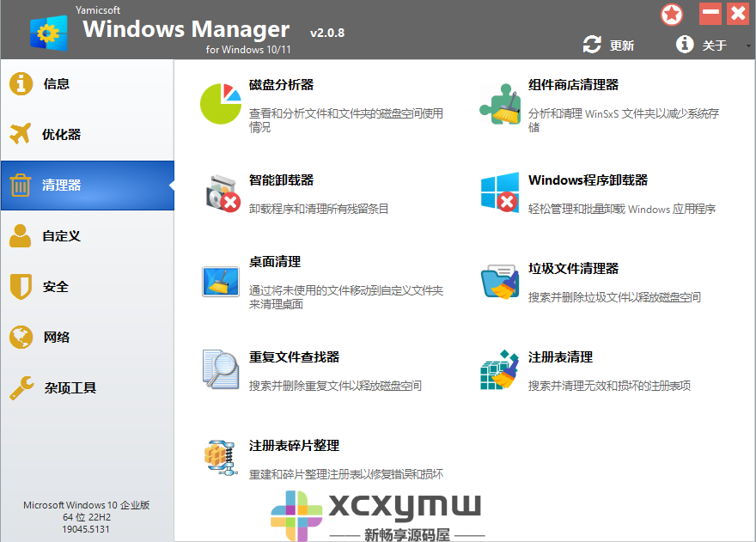Open the 垃圾文件清理器 title
Screen dimensions: 756x542
(573, 269)
